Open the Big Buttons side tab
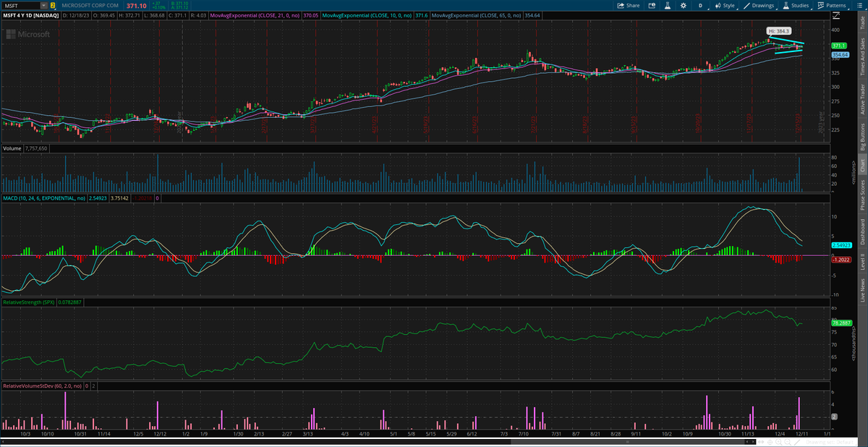The image size is (868, 447). pyautogui.click(x=861, y=137)
